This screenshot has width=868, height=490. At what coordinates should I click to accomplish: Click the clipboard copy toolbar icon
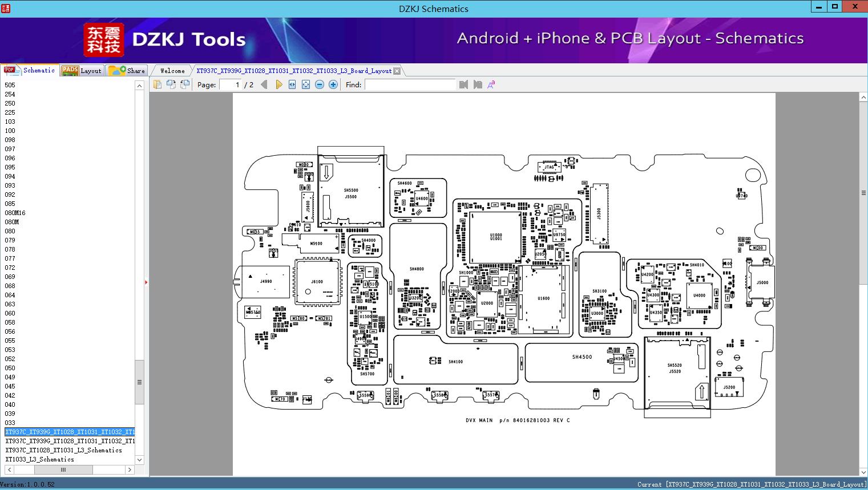click(x=158, y=84)
